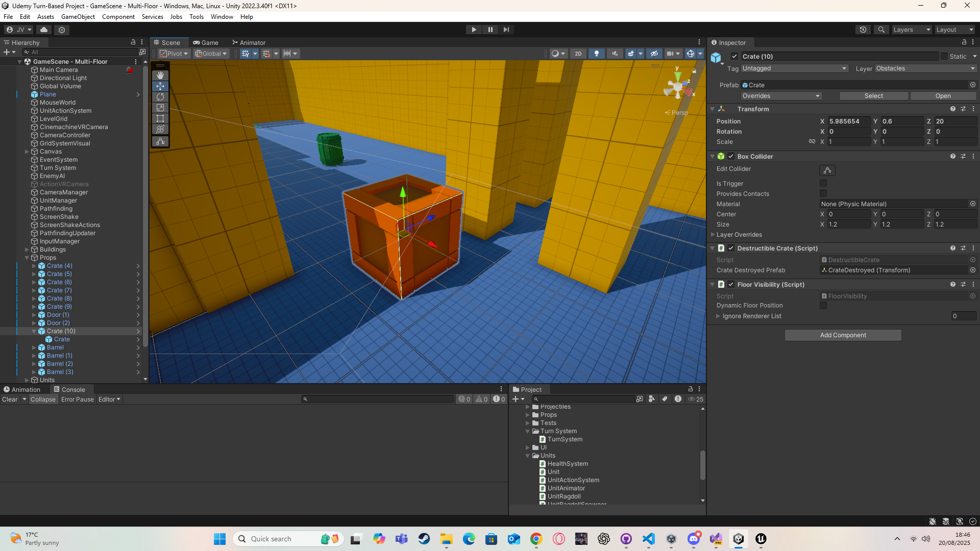Toggle scene audio

pyautogui.click(x=615, y=54)
